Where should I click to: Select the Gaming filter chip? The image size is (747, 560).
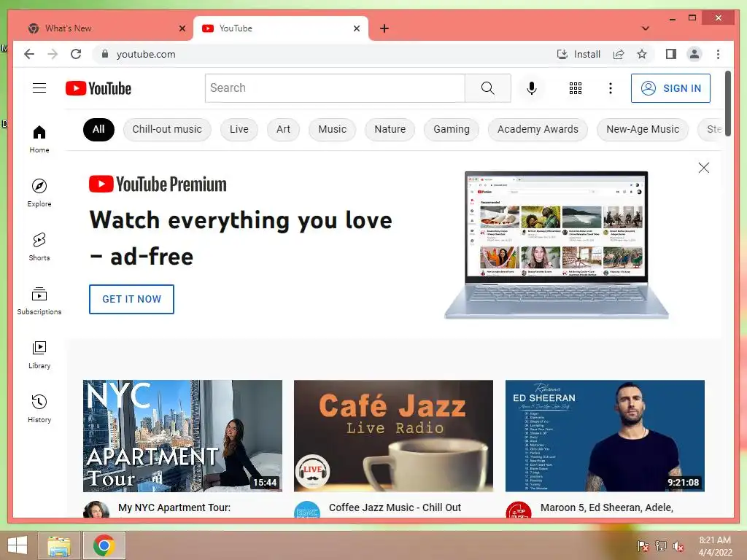(452, 130)
